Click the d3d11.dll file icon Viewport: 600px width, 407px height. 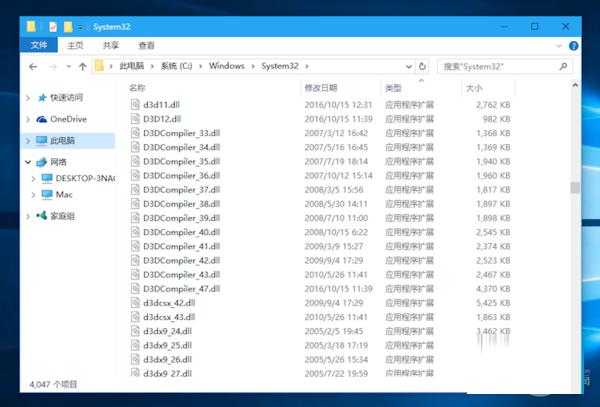point(135,104)
